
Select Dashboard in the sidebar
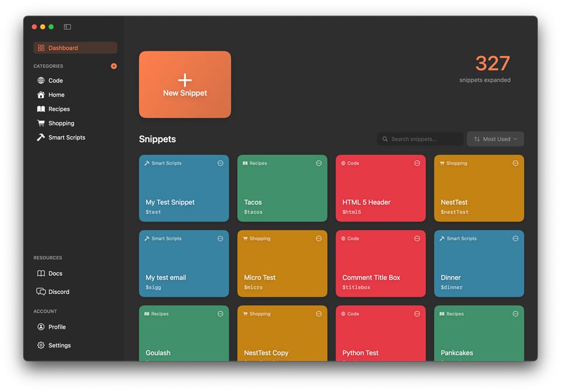[58, 47]
